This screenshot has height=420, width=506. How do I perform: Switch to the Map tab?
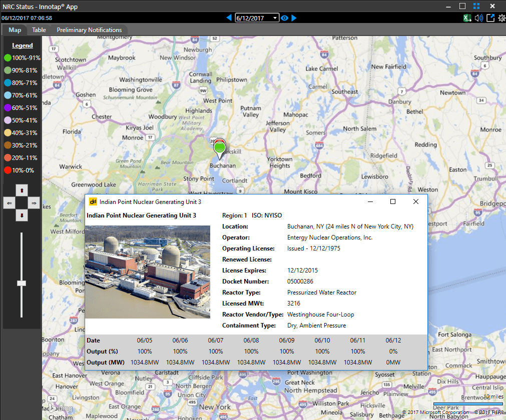(15, 30)
